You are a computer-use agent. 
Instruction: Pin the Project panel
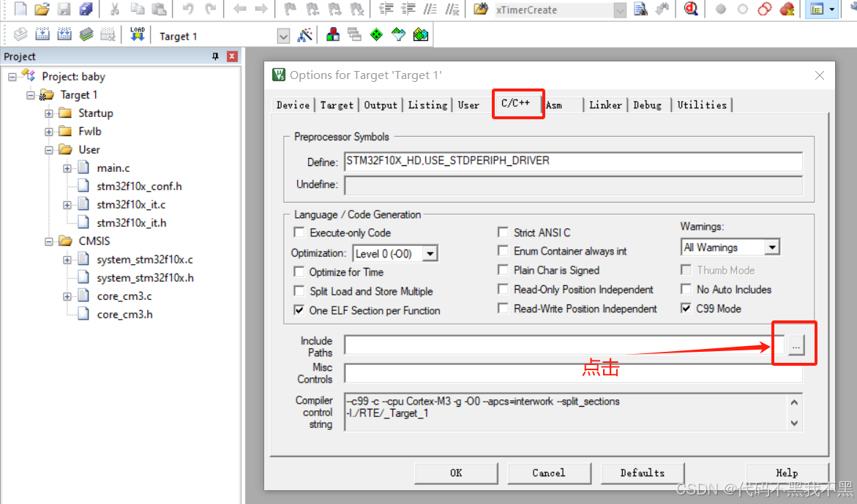coord(215,56)
